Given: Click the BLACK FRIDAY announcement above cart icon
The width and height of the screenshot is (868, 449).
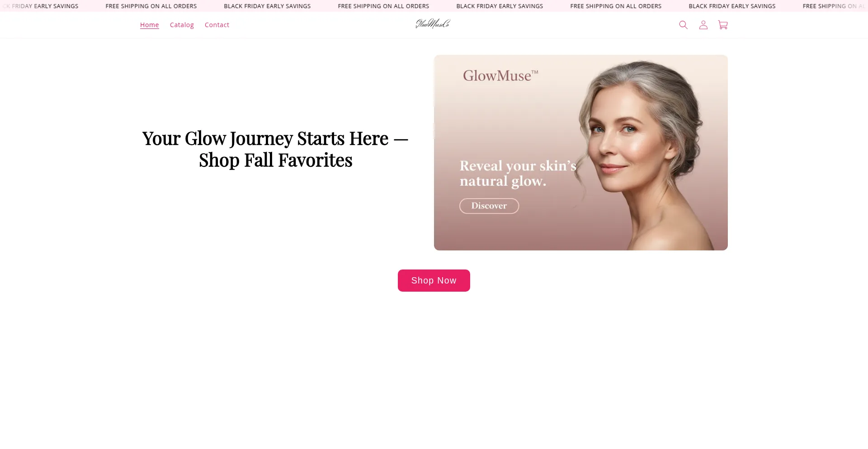Looking at the screenshot, I should [732, 6].
